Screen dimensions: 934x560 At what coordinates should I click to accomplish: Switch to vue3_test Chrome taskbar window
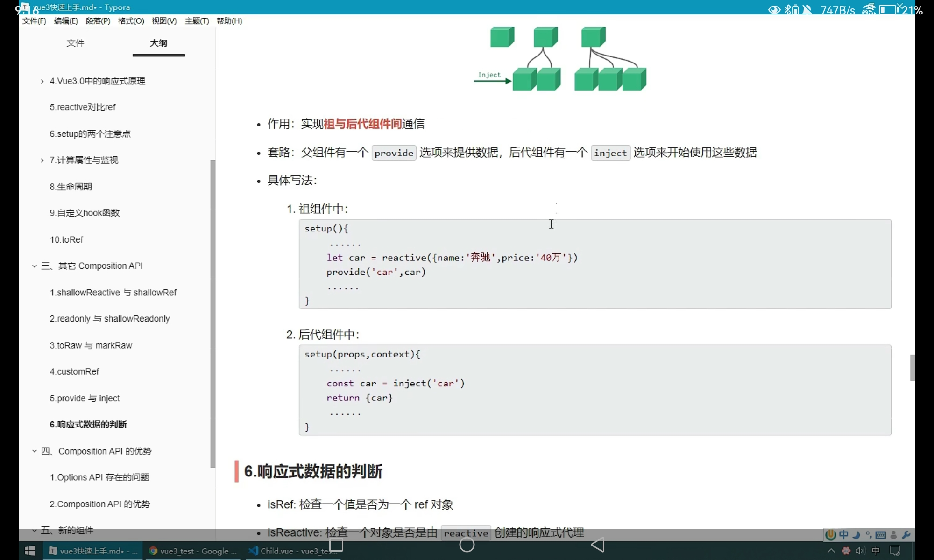(193, 551)
